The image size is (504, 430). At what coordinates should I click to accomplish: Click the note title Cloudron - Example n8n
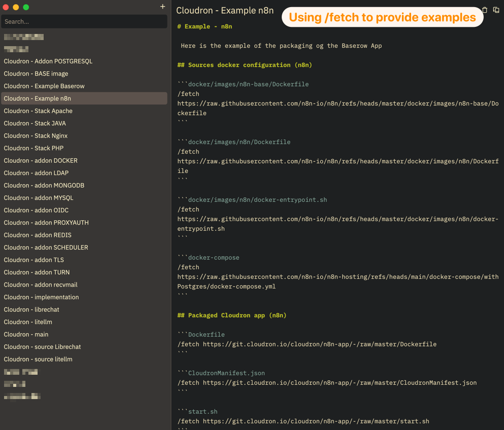[x=225, y=11]
